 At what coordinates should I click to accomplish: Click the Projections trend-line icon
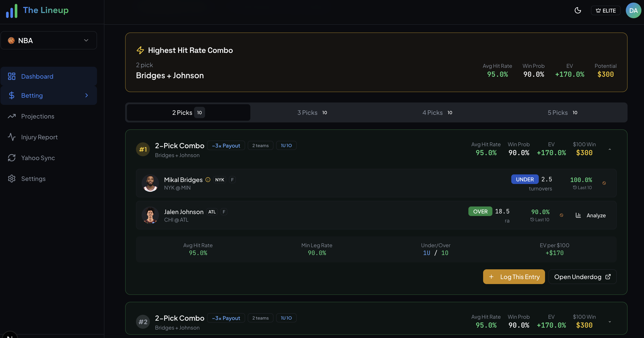click(11, 116)
